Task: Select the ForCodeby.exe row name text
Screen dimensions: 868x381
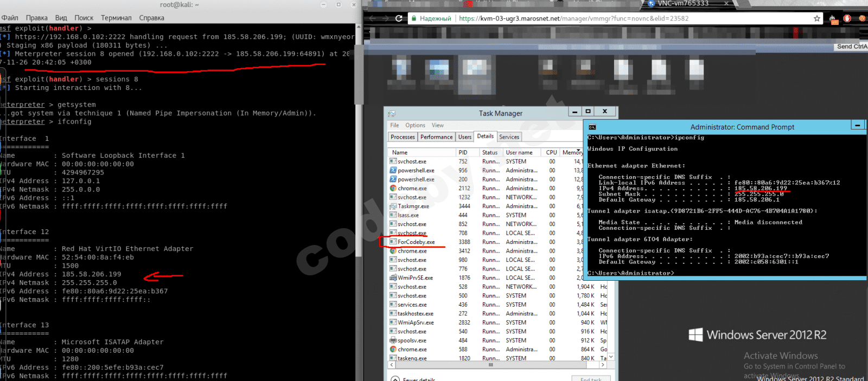Action: pos(416,242)
